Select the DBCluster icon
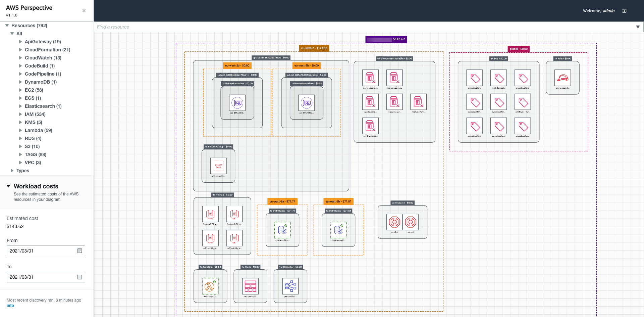 click(290, 286)
